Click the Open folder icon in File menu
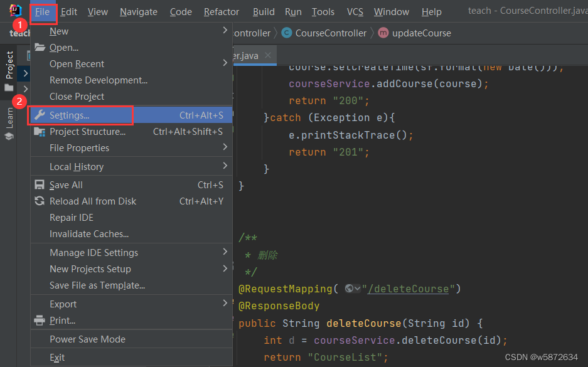The height and width of the screenshot is (367, 588). [39, 47]
